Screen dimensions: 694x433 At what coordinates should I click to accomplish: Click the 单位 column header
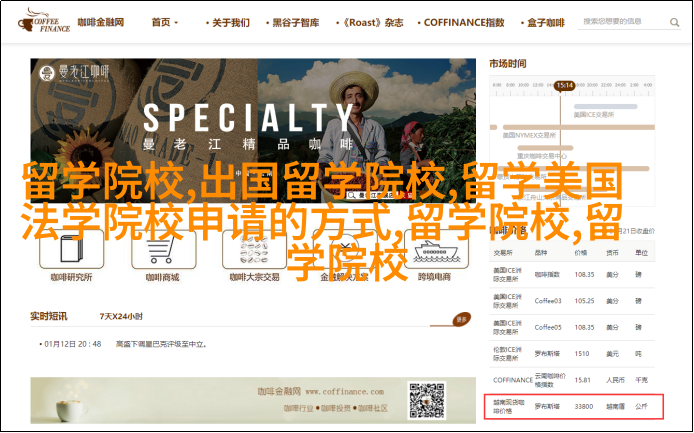(x=641, y=253)
